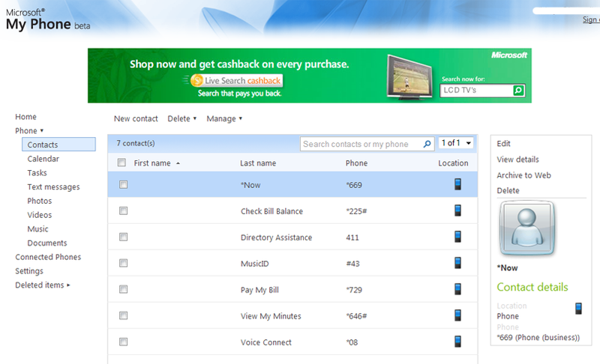The width and height of the screenshot is (600, 364).
Task: Open the Manage dropdown menu
Action: [224, 119]
